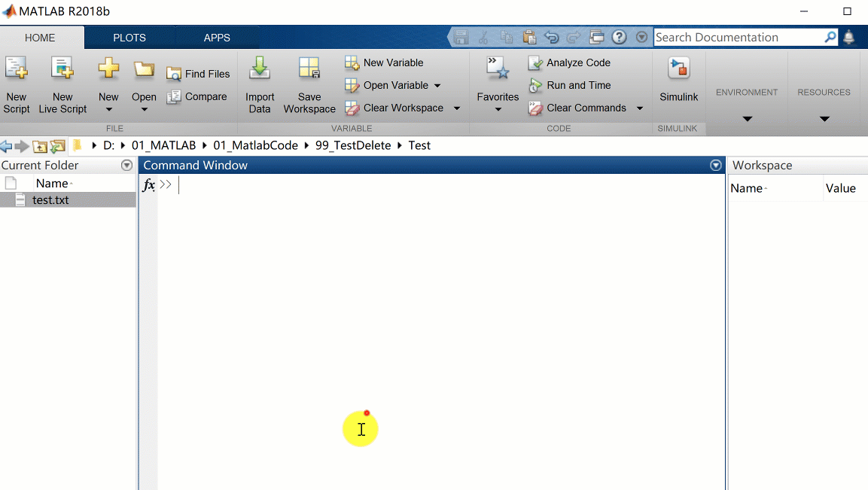Click Save Workspace

coord(309,85)
